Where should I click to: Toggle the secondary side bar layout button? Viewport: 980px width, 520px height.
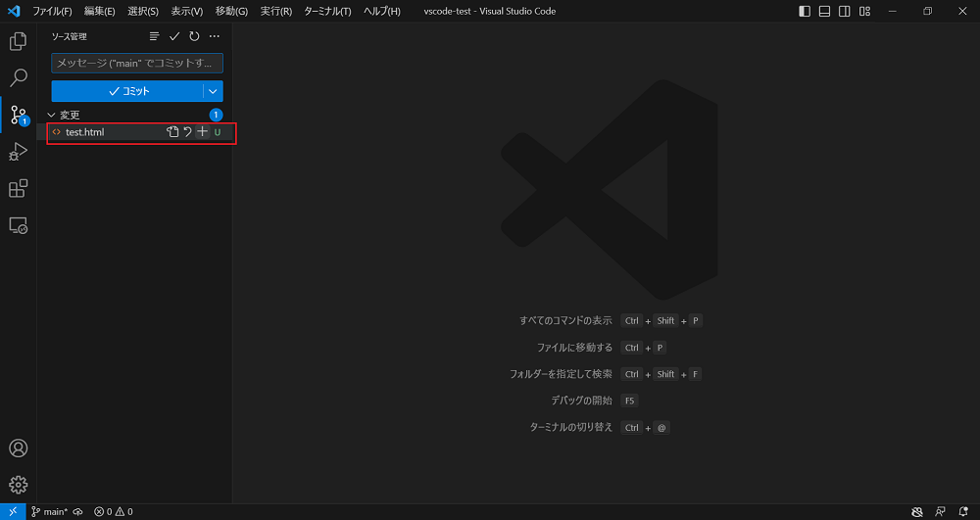(844, 11)
